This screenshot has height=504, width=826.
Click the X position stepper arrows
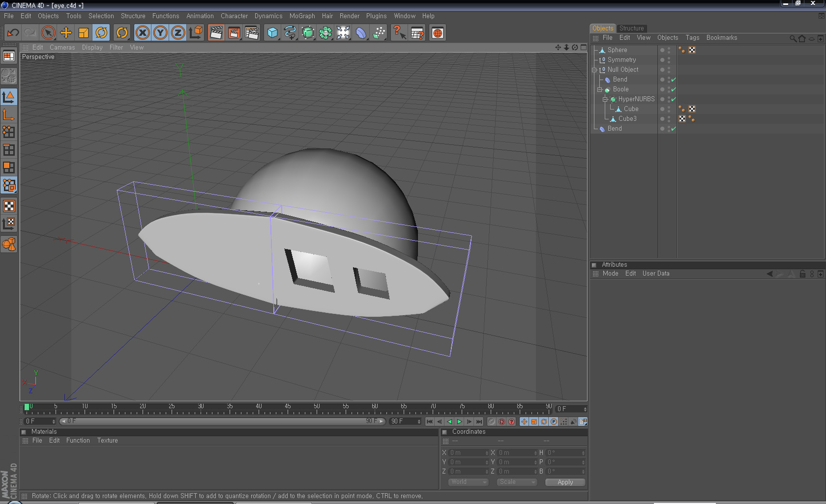(x=487, y=453)
